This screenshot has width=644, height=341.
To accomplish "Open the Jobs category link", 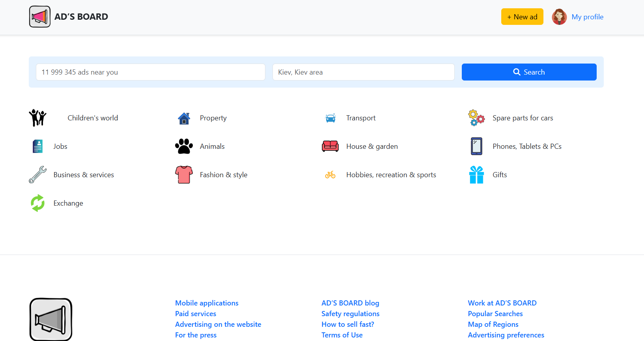I will pyautogui.click(x=60, y=146).
